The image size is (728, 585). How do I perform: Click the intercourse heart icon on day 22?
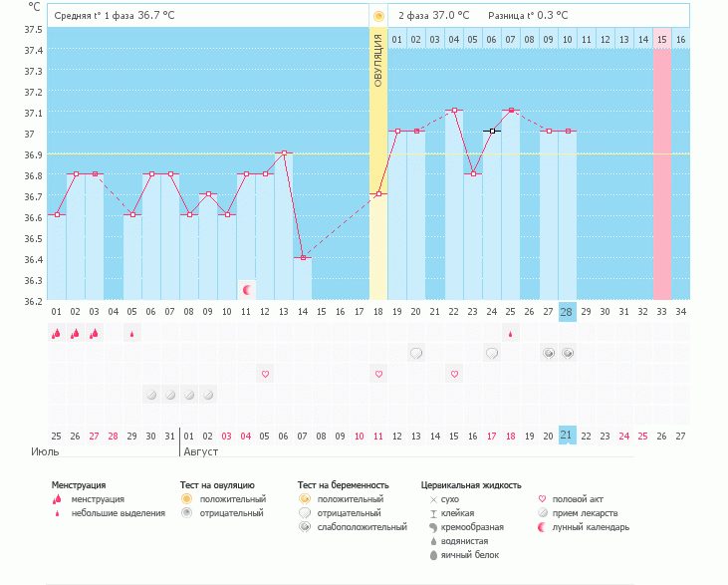[x=454, y=374]
